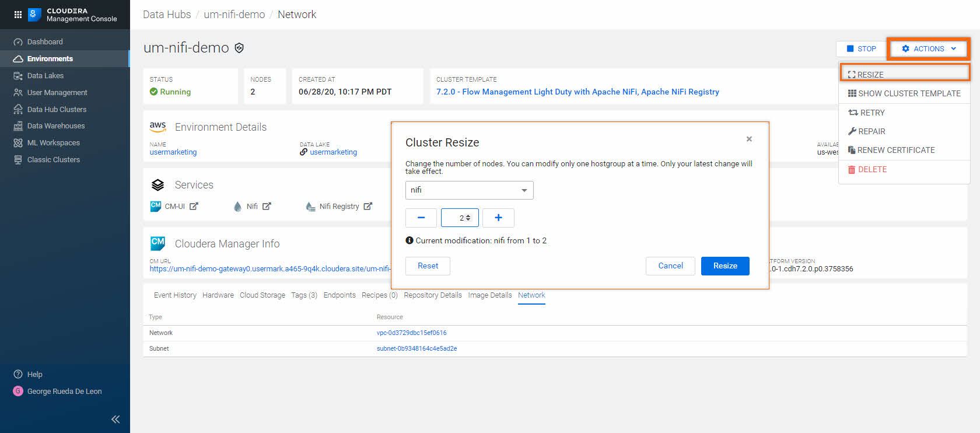Click the Nifi droplet icon
Viewport: 980px width, 433px height.
pos(237,207)
